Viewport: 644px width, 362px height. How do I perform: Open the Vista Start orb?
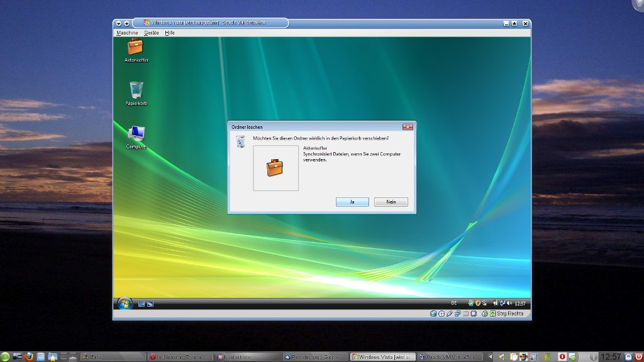tap(125, 304)
